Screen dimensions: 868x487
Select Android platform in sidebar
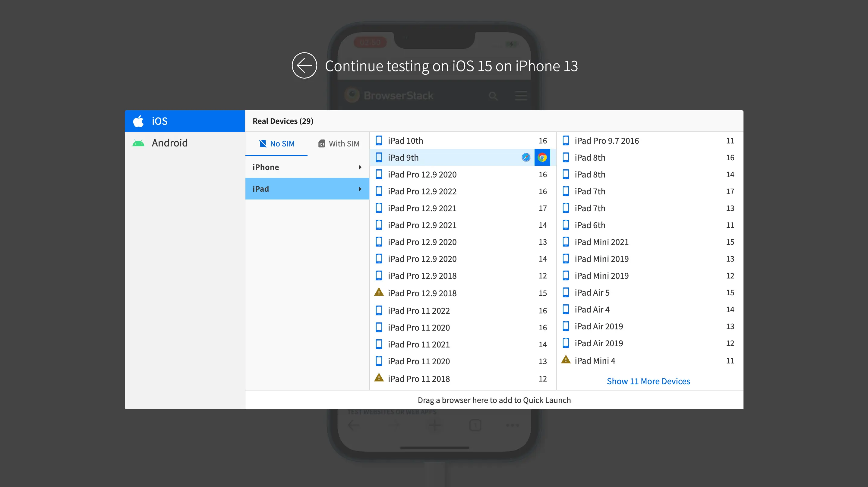pos(169,143)
